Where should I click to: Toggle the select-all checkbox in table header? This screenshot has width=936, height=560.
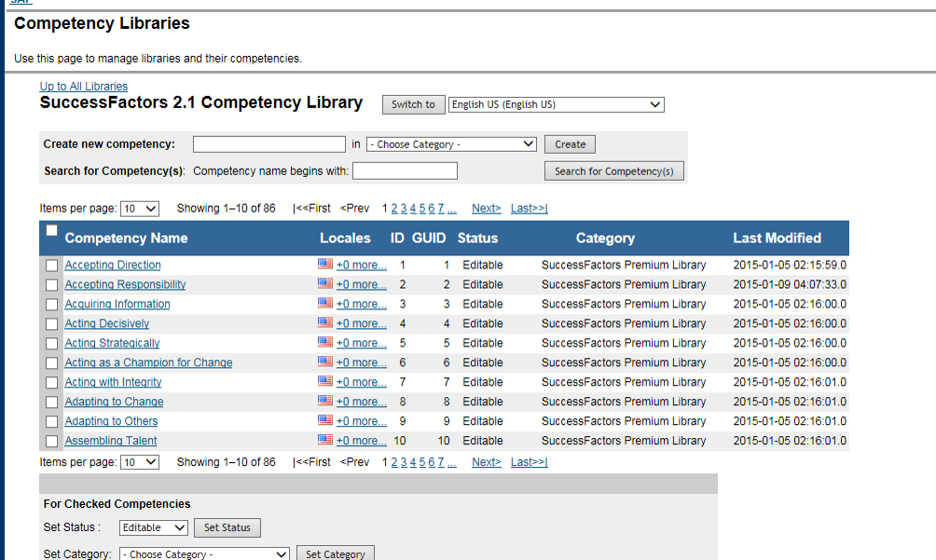pos(52,231)
